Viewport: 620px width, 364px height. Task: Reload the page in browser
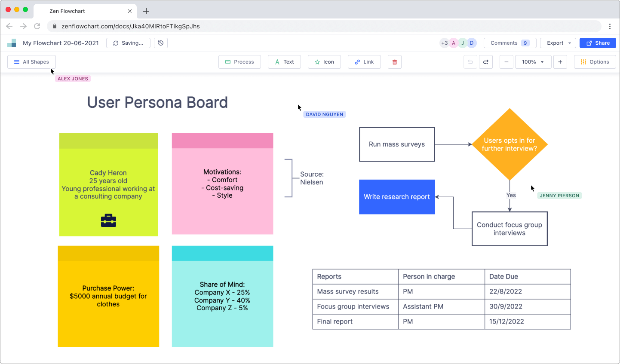pos(37,26)
